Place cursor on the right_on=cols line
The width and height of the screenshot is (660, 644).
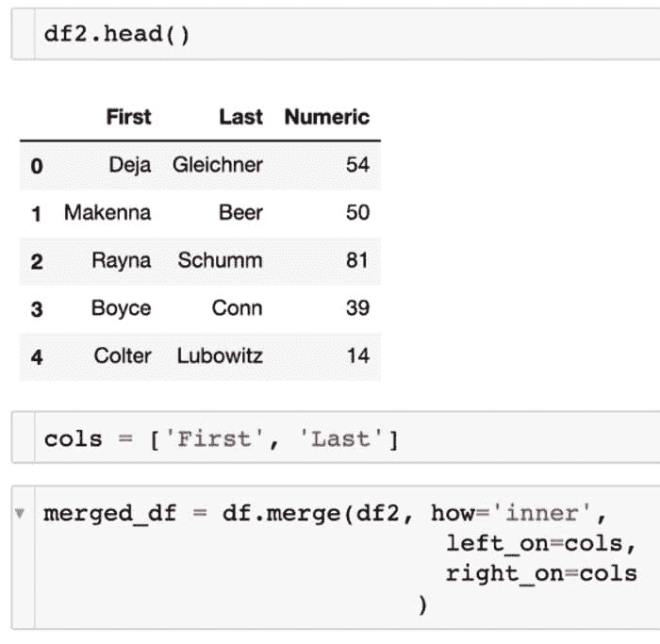coord(540,574)
